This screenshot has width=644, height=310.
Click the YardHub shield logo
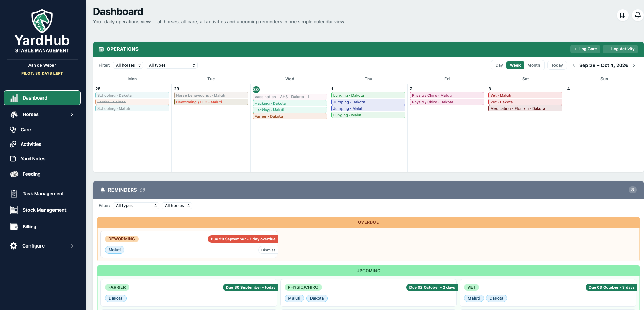click(x=42, y=21)
